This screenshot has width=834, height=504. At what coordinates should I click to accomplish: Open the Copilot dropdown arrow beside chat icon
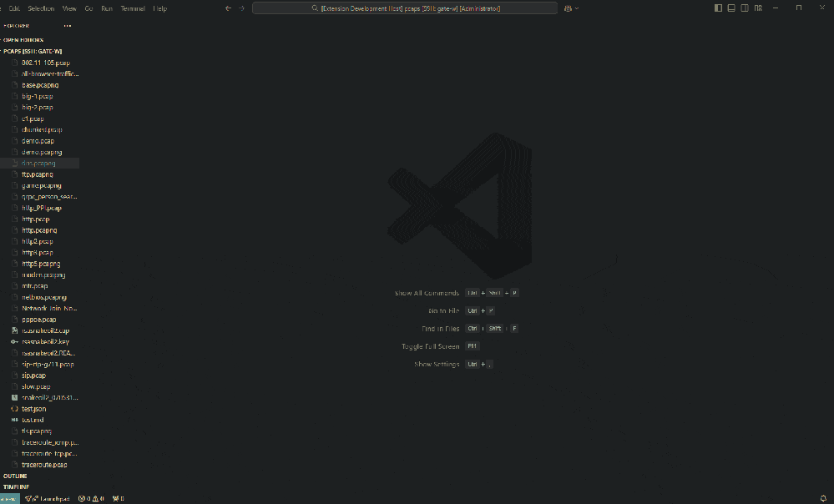(x=577, y=8)
